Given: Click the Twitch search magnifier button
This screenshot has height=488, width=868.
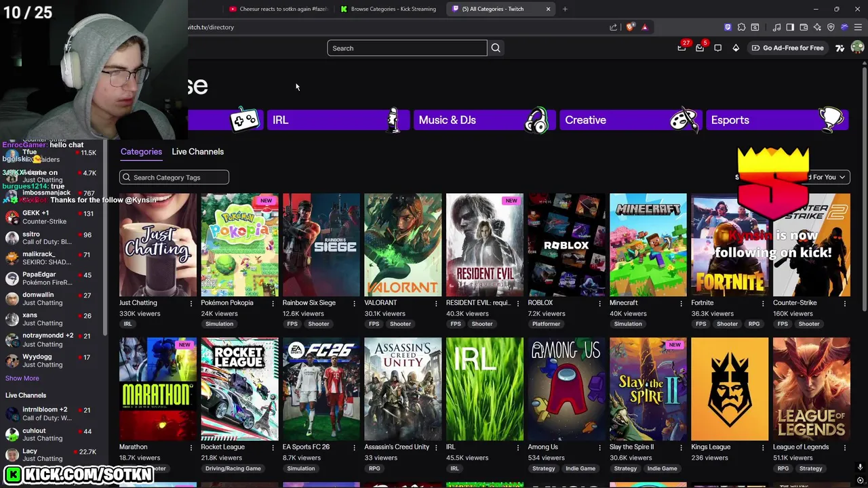Looking at the screenshot, I should click(x=496, y=48).
